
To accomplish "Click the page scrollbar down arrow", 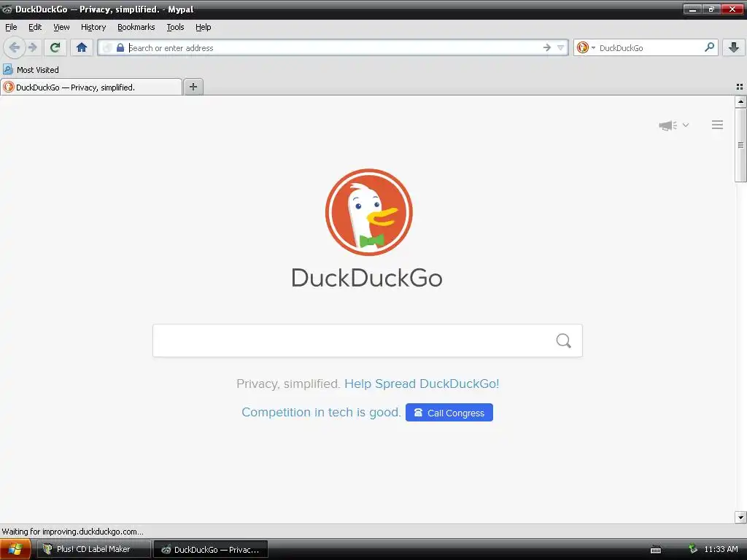I will [x=740, y=517].
